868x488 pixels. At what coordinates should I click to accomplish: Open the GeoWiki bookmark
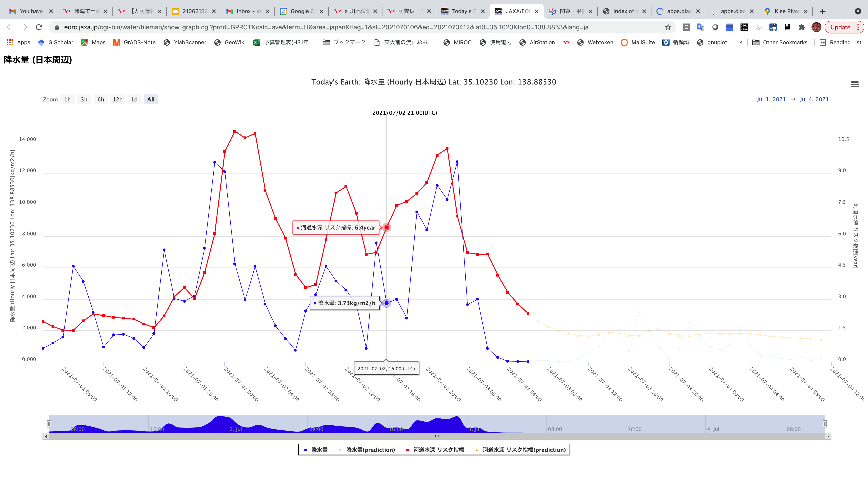(x=230, y=42)
